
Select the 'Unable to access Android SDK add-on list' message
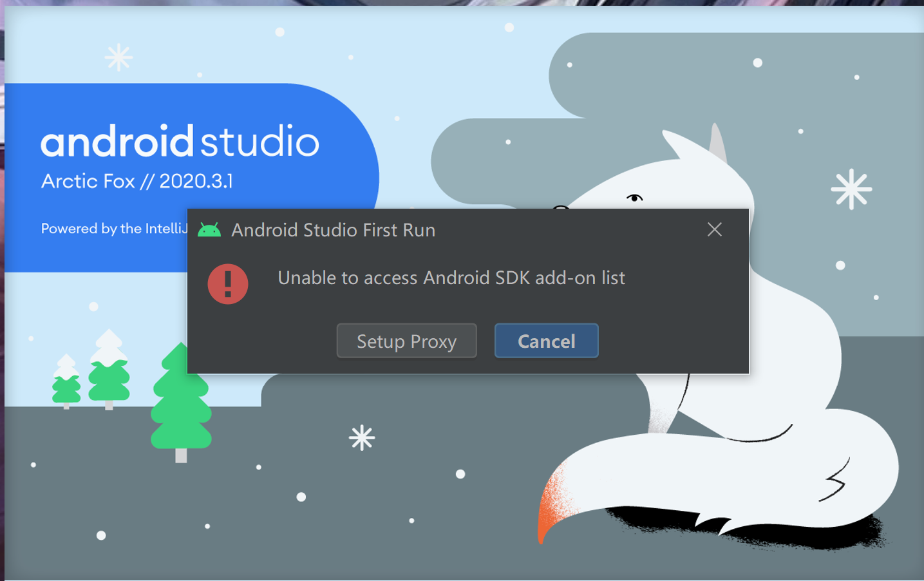(451, 278)
